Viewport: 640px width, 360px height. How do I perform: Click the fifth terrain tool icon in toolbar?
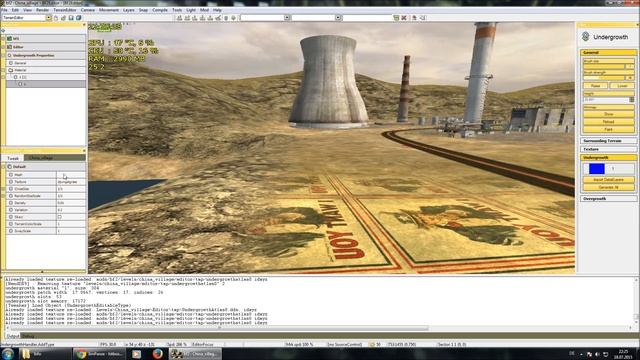[210, 18]
